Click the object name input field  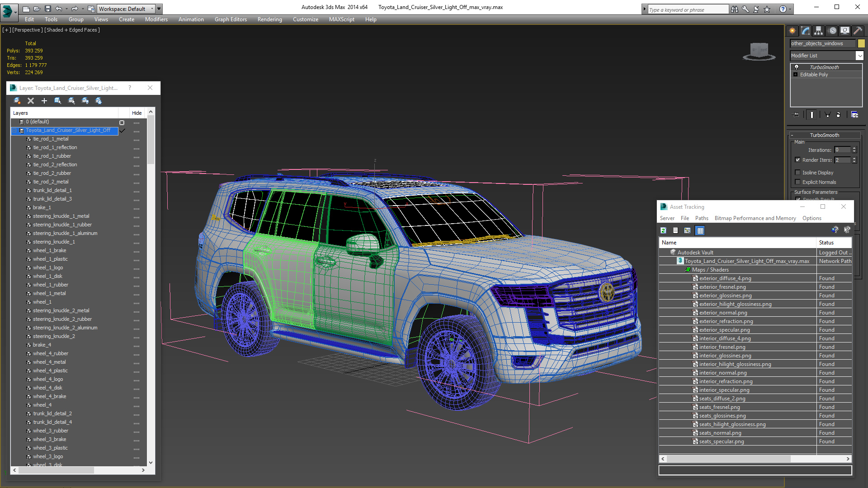pos(822,43)
